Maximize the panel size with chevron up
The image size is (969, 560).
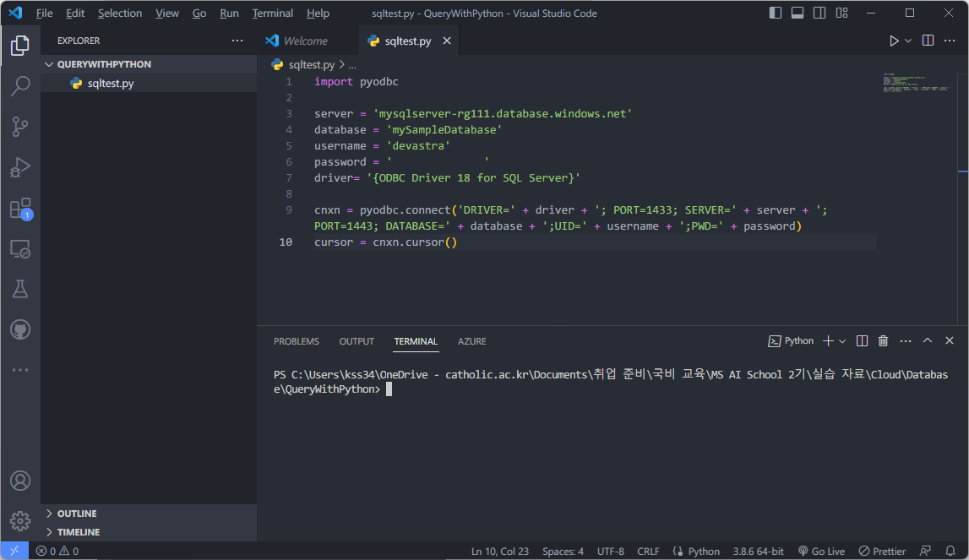(927, 340)
